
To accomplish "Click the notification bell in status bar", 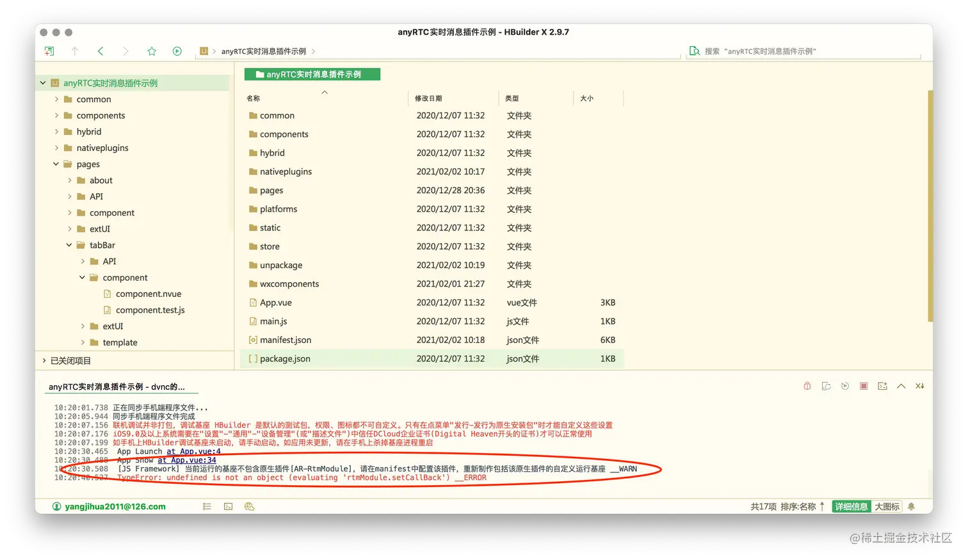I will [x=912, y=506].
